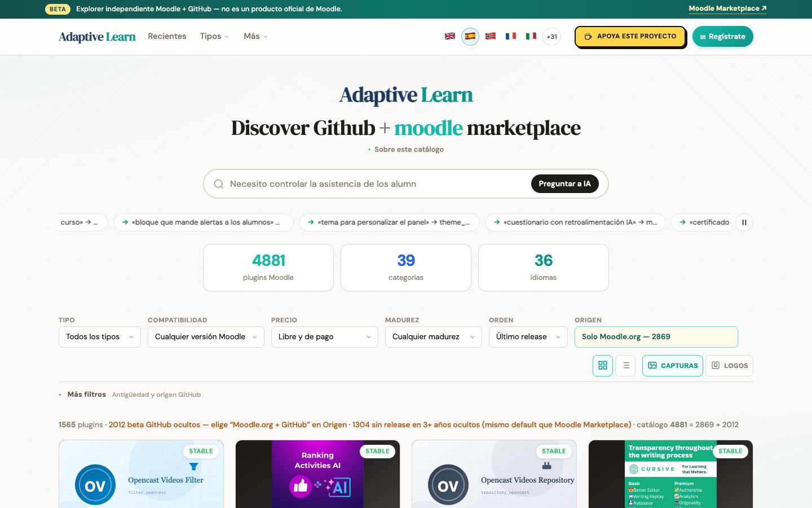This screenshot has width=812, height=508.
Task: Open the Ranking Activities AI card
Action: 317,474
